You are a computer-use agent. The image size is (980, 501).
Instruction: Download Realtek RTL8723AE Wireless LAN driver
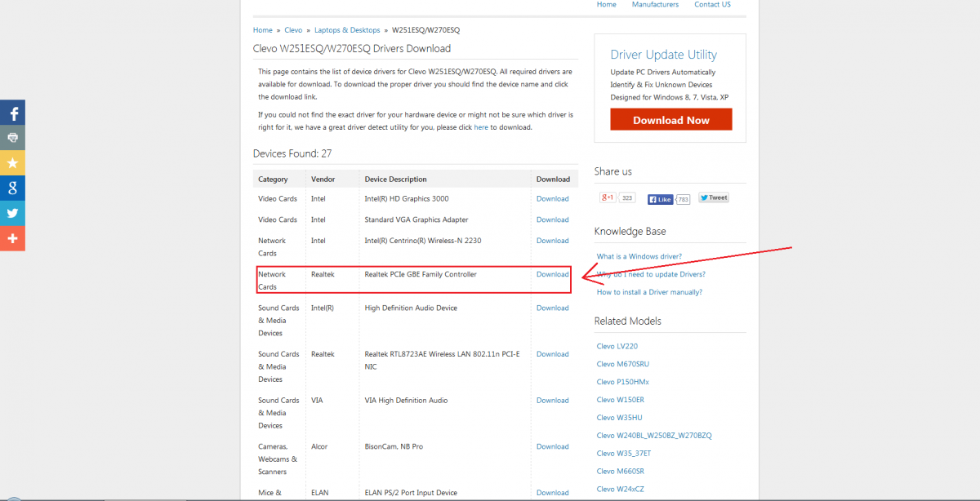click(x=552, y=354)
